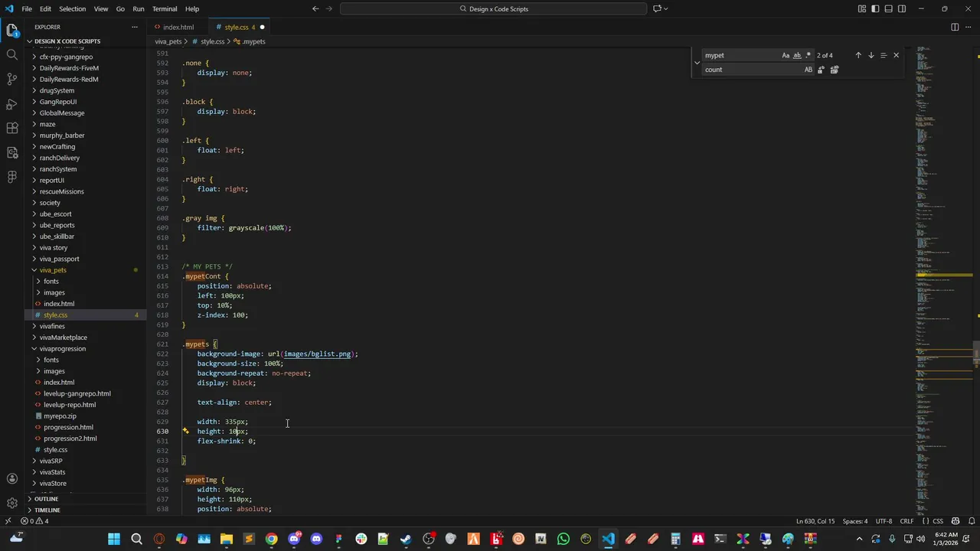Click viva_pets breadcrumb segment
This screenshot has width=980, height=551.
[x=168, y=41]
